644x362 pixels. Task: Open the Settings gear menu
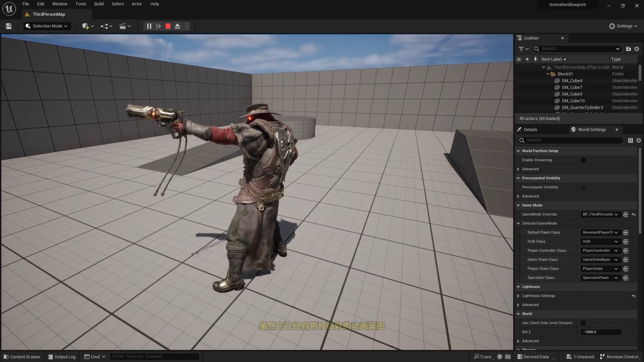point(623,26)
